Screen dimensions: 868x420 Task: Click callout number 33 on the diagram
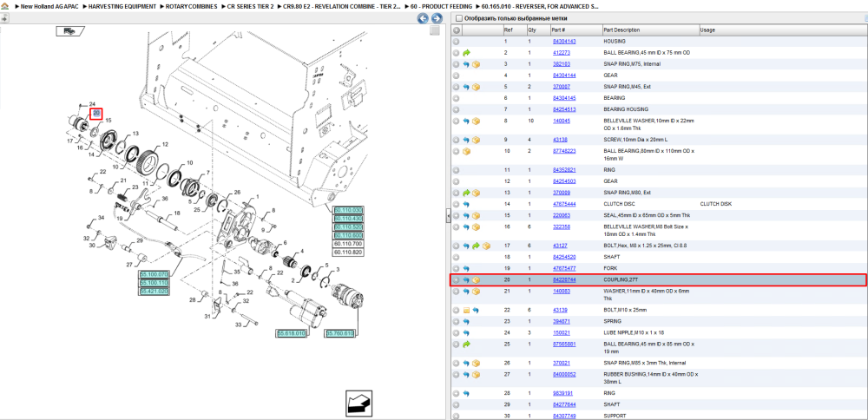pyautogui.click(x=239, y=325)
